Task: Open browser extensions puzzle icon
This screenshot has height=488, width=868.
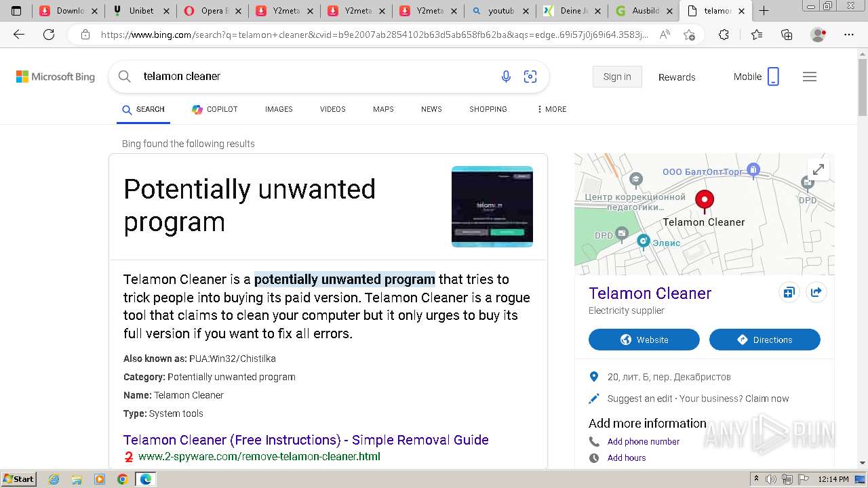Action: point(724,35)
